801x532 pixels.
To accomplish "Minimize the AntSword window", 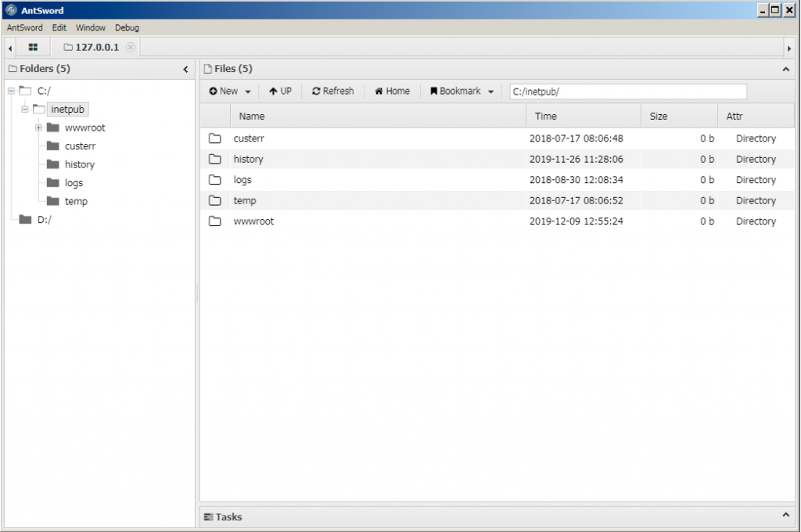I will [763, 10].
